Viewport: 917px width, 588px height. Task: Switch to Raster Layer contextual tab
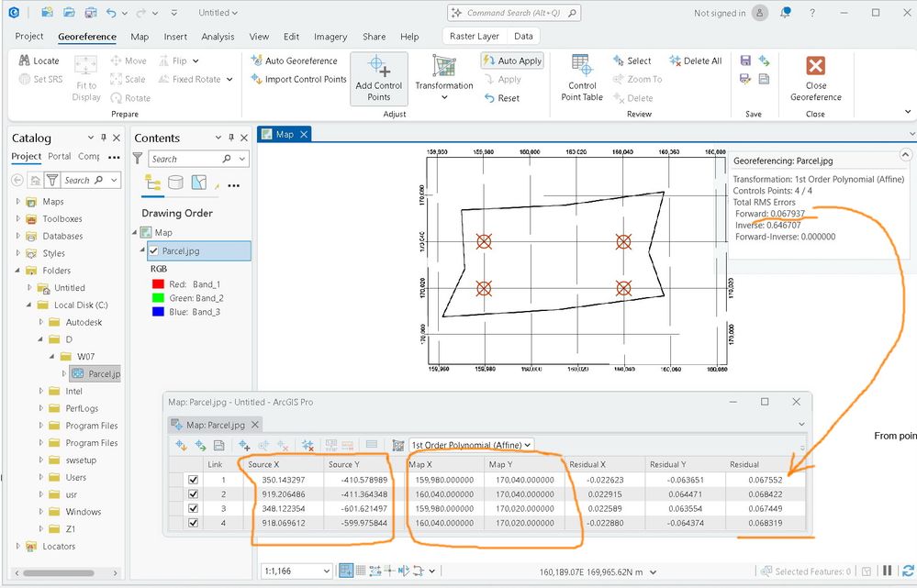475,37
